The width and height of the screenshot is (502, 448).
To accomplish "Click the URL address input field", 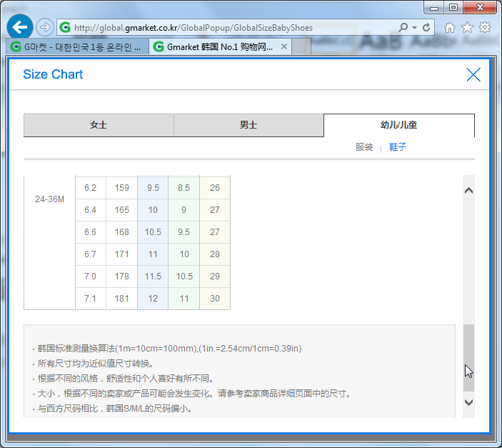I will tap(229, 28).
